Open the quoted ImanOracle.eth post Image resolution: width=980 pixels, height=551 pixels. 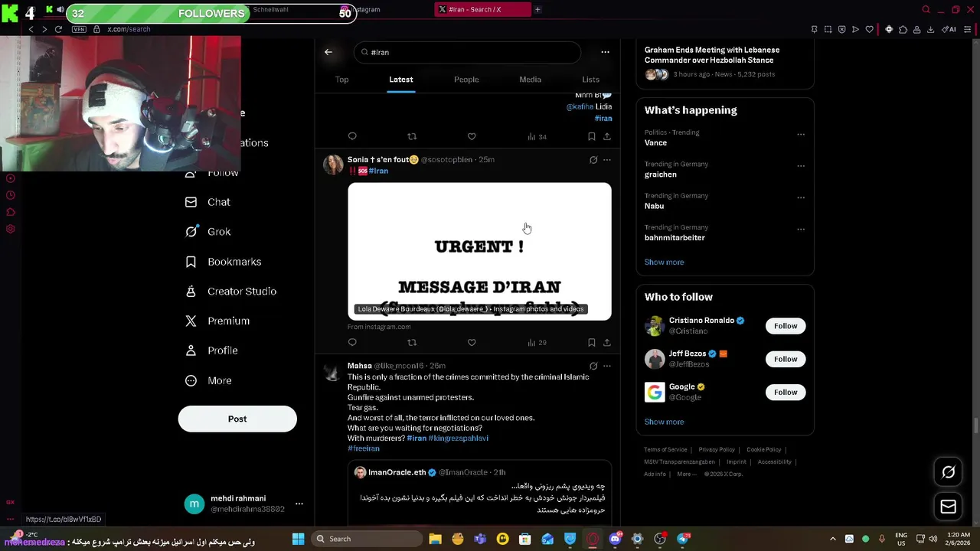point(479,492)
